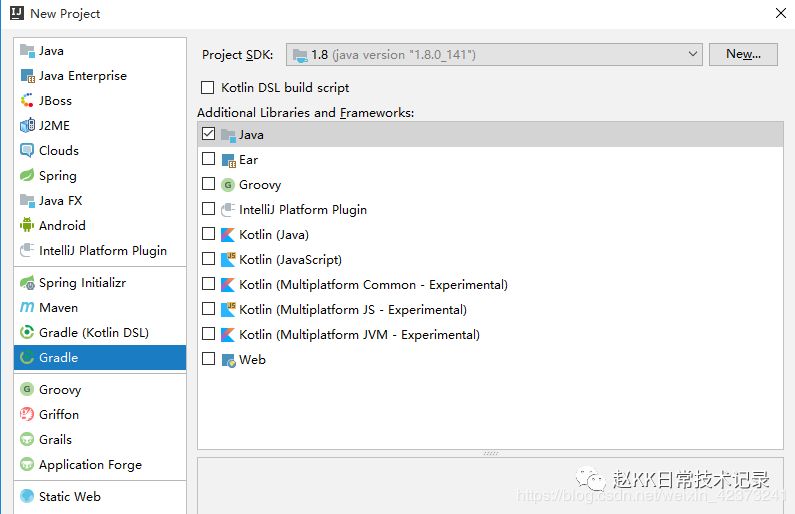Click the Kotlin (JavaScript) JS icon
Viewport: 795px width, 514px height.
pos(228,260)
